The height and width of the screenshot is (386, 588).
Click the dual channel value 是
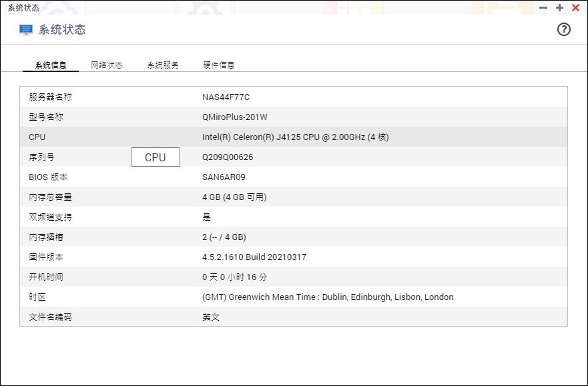pos(207,217)
